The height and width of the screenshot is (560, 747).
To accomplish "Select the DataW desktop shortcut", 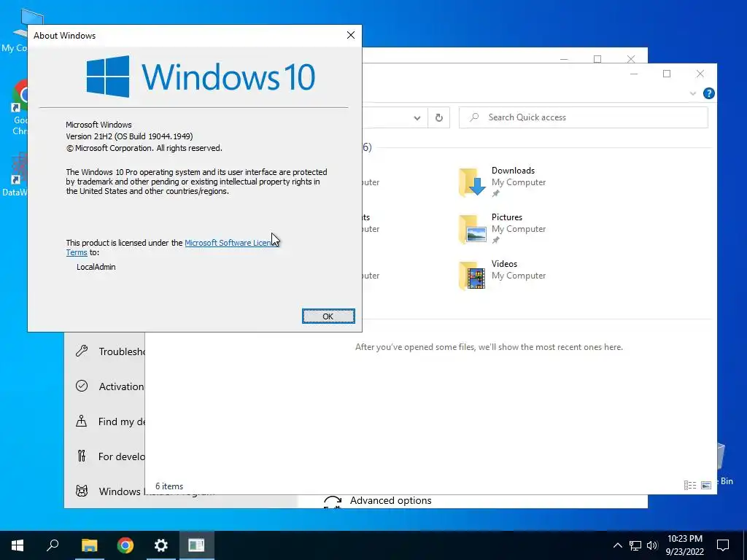I will tap(15, 174).
